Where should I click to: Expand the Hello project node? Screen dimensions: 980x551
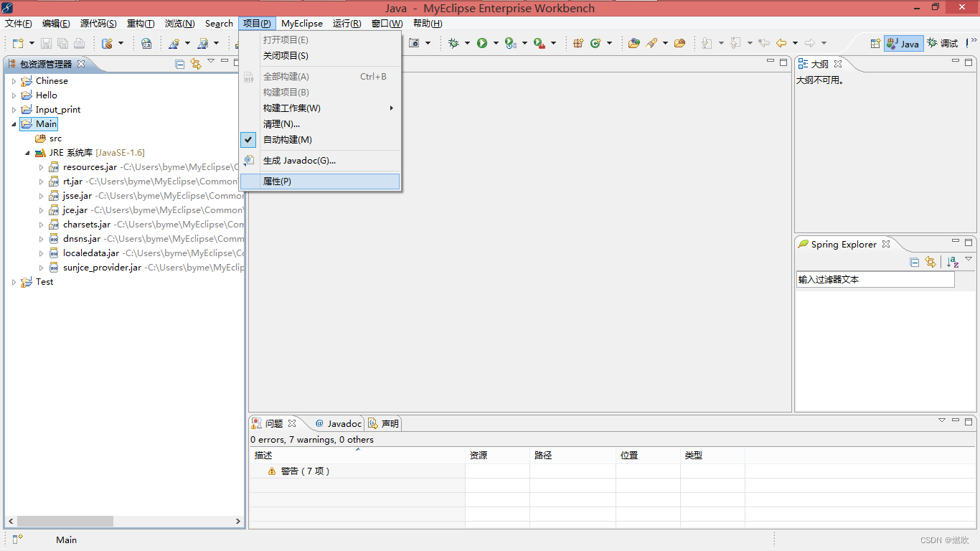14,95
